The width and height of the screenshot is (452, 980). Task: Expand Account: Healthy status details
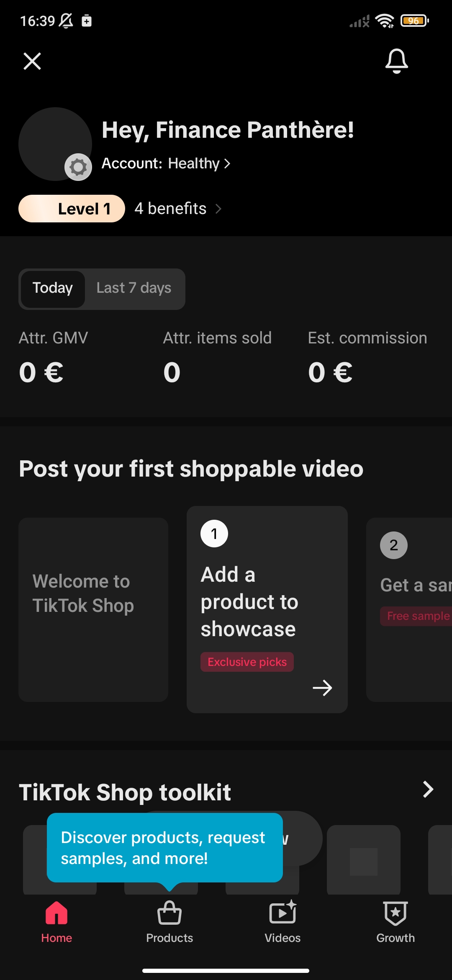coord(166,163)
